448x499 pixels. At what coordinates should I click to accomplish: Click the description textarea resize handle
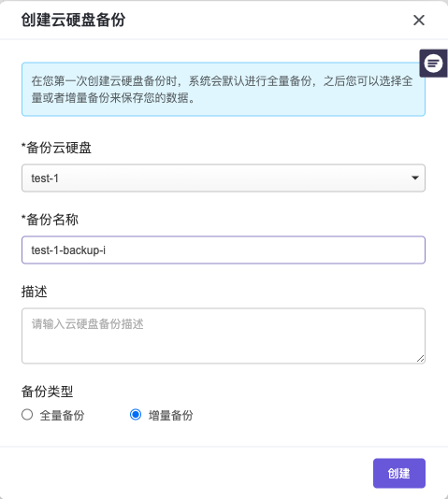click(x=420, y=359)
